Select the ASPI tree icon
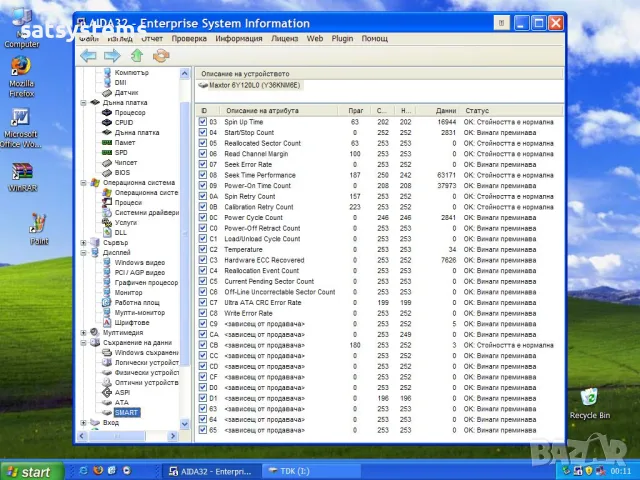Image resolution: width=640 pixels, height=480 pixels. click(x=107, y=392)
